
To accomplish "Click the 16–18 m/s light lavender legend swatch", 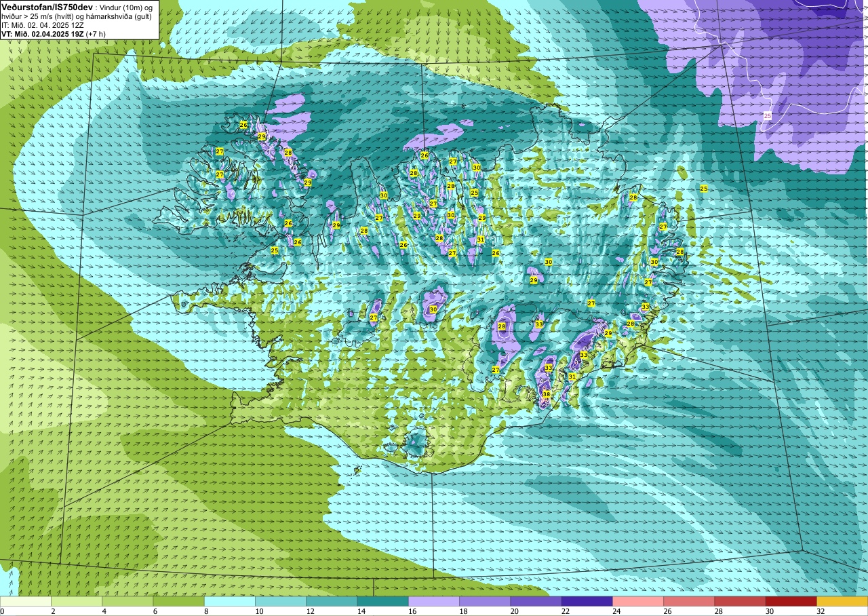I will tap(434, 601).
